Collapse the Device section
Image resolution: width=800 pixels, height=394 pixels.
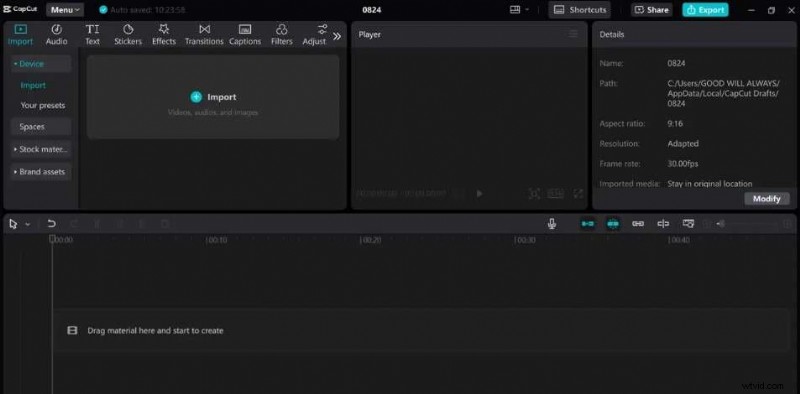coord(41,64)
